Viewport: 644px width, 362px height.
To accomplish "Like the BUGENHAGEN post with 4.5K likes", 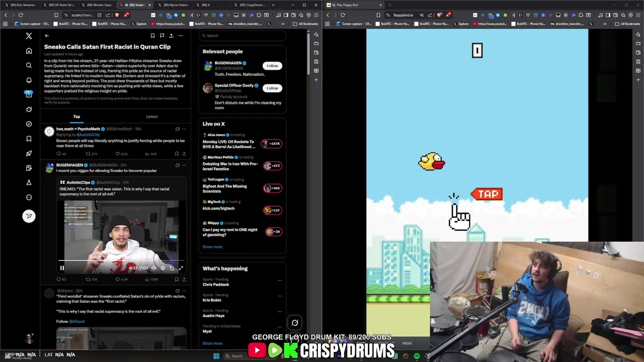I will click(x=122, y=279).
